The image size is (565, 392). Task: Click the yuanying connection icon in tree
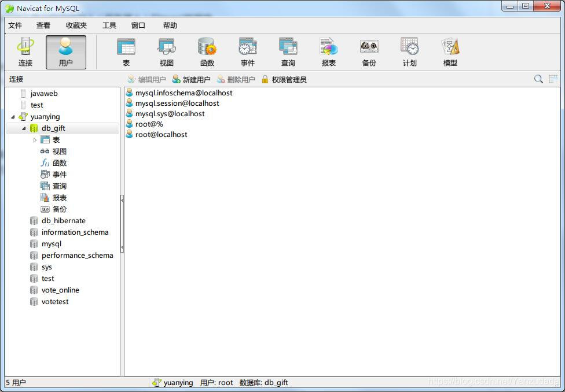click(x=23, y=117)
